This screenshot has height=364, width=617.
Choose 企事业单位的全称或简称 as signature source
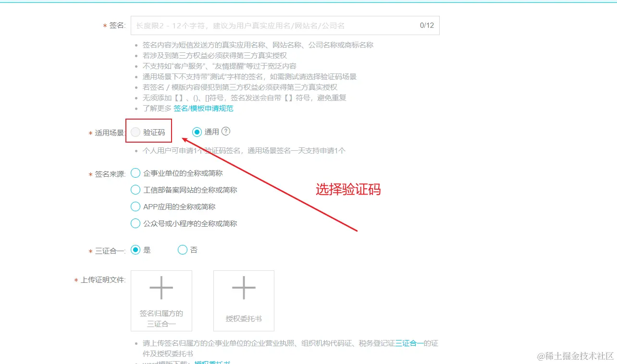tap(136, 173)
